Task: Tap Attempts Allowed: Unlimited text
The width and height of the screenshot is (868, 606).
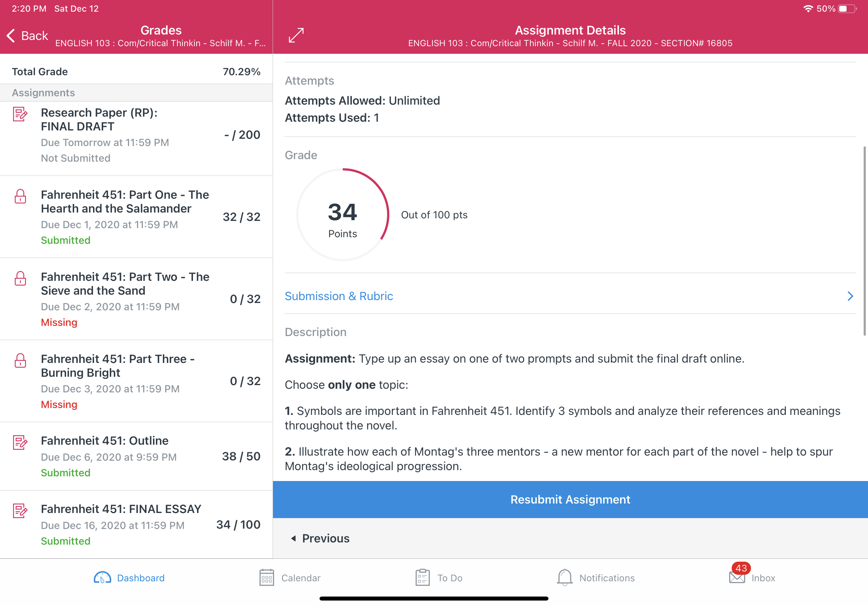Action: point(362,101)
